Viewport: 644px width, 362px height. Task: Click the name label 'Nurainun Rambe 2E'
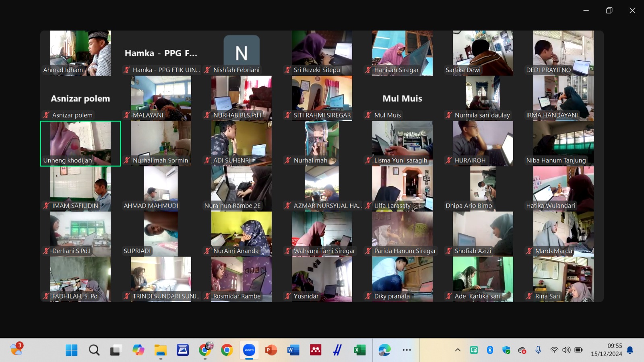click(x=232, y=206)
